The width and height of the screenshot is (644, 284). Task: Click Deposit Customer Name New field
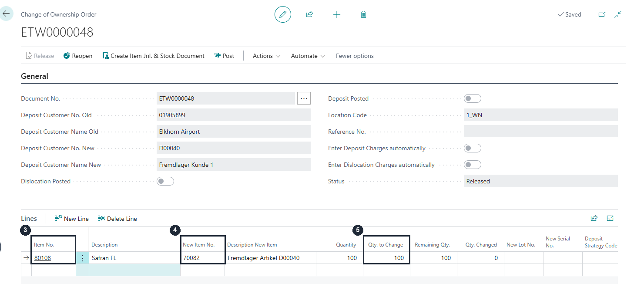[x=234, y=165]
